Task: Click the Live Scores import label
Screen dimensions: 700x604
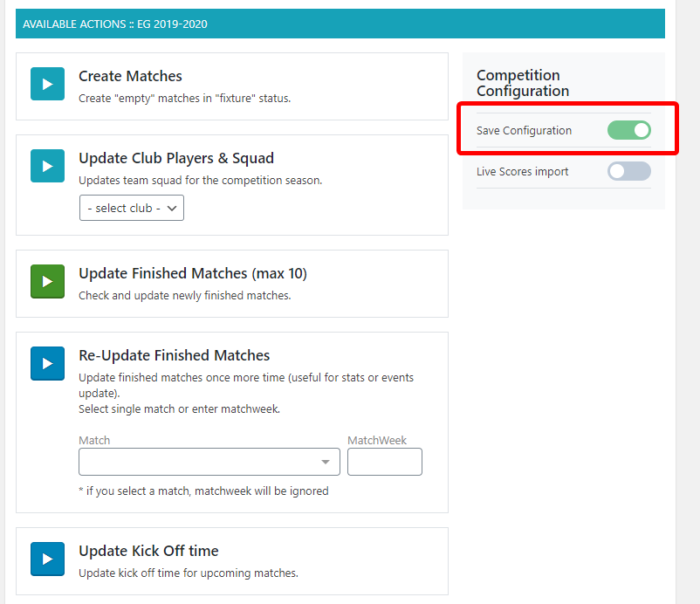Action: pyautogui.click(x=522, y=171)
